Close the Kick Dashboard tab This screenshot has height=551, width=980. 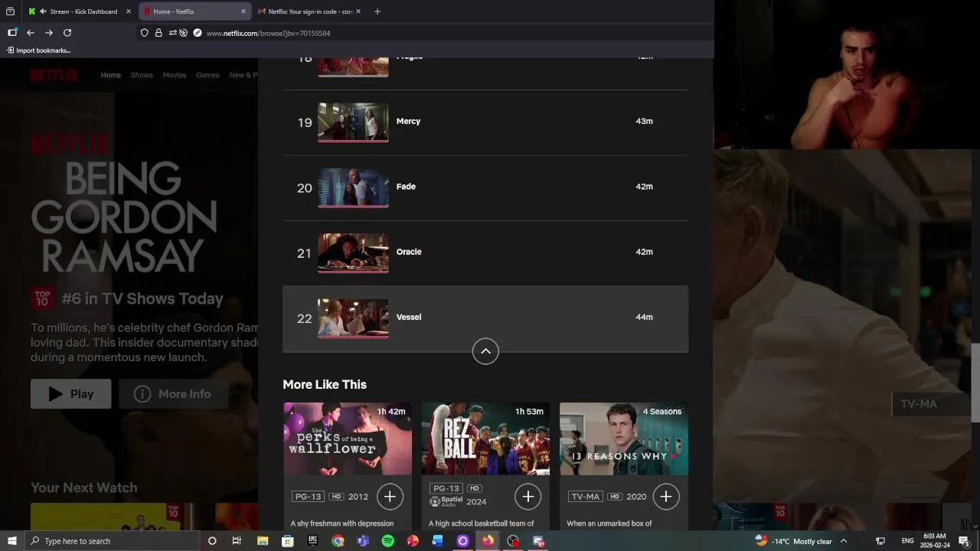(x=129, y=11)
